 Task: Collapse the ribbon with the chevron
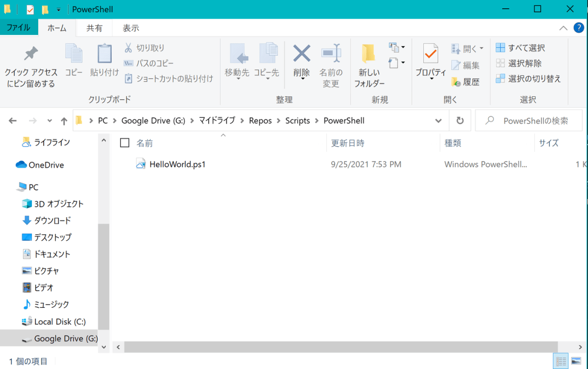(x=563, y=28)
